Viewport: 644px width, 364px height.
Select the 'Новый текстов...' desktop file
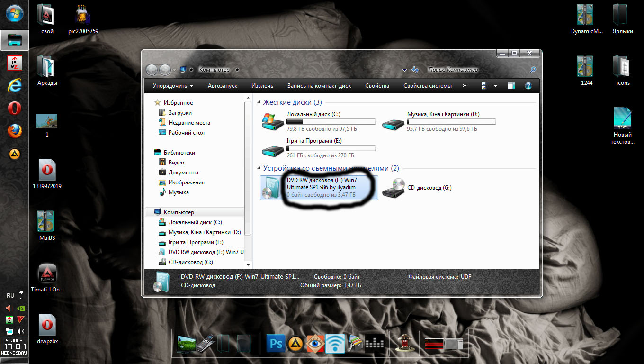[623, 126]
